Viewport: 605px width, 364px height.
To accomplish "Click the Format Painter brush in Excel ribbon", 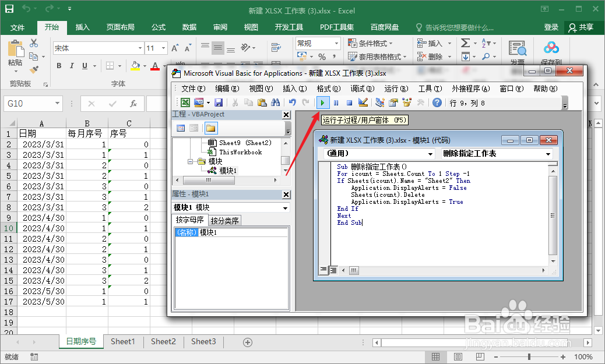I will (34, 70).
